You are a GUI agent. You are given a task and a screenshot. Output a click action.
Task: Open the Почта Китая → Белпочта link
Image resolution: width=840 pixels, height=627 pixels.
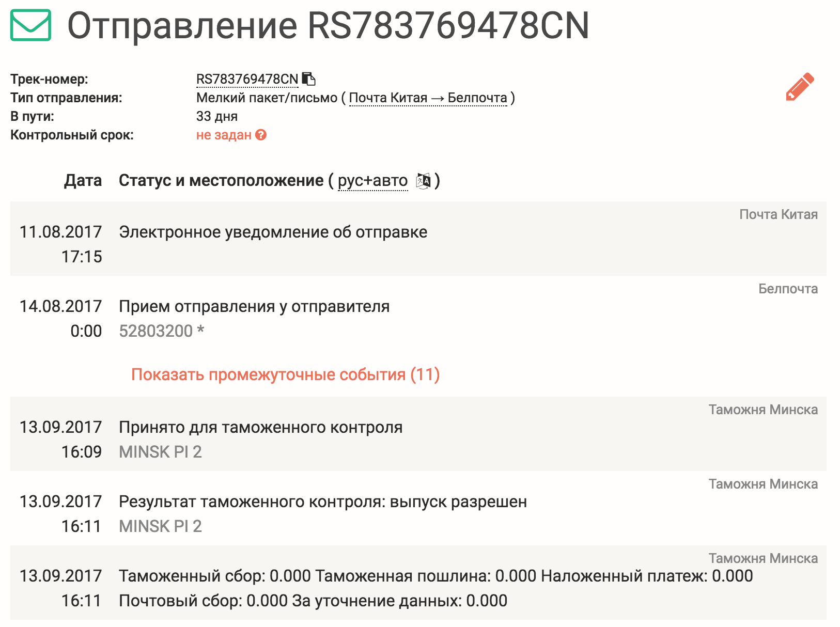[428, 98]
